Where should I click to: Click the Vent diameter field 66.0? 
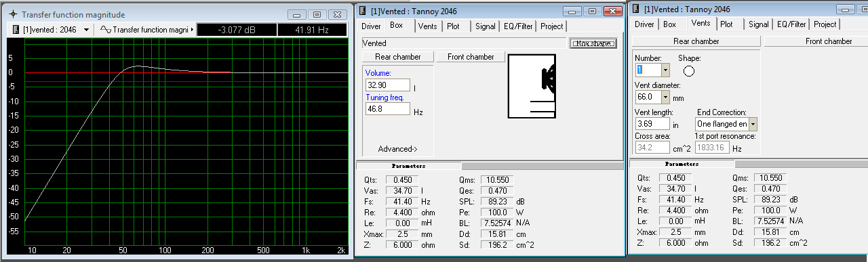coord(648,97)
